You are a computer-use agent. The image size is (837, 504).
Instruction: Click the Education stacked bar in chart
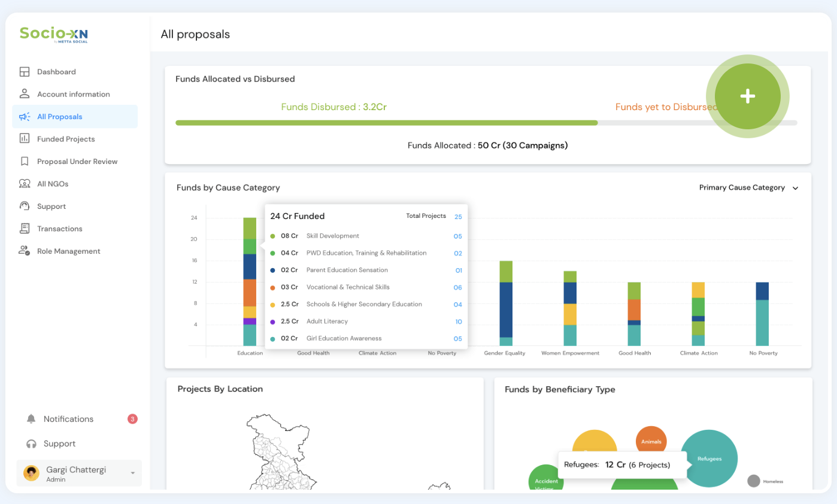250,281
